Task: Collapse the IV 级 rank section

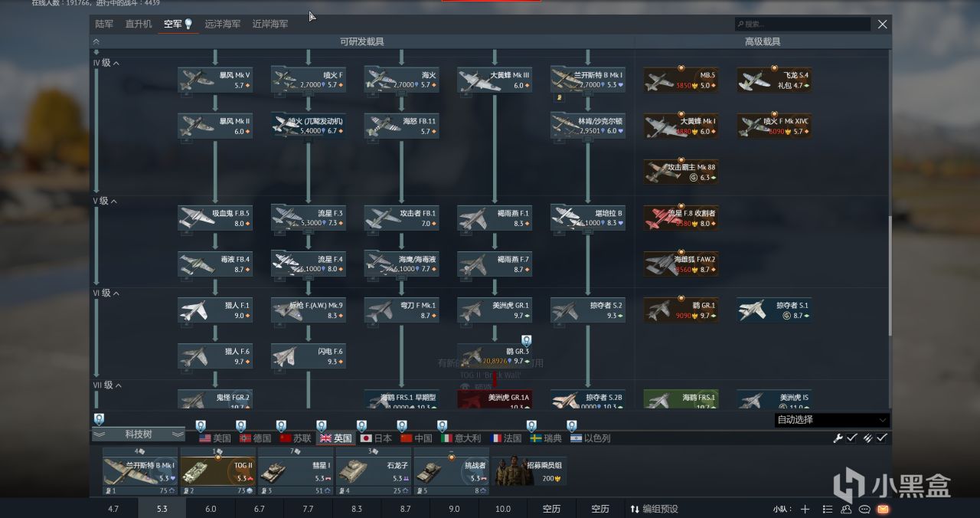Action: click(x=106, y=63)
